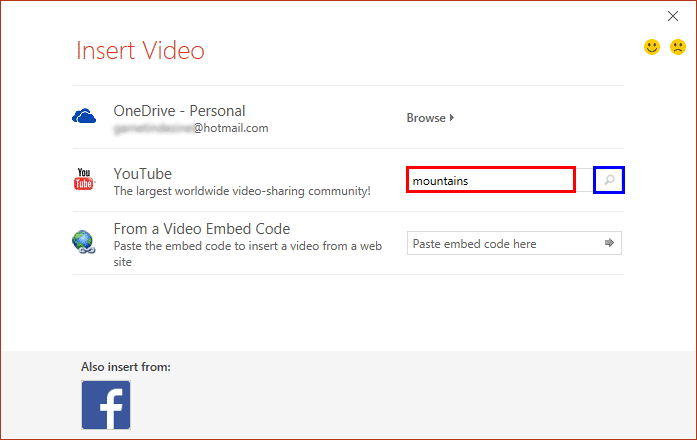The width and height of the screenshot is (697, 440).
Task: Click the Also insert from label
Action: coord(126,367)
